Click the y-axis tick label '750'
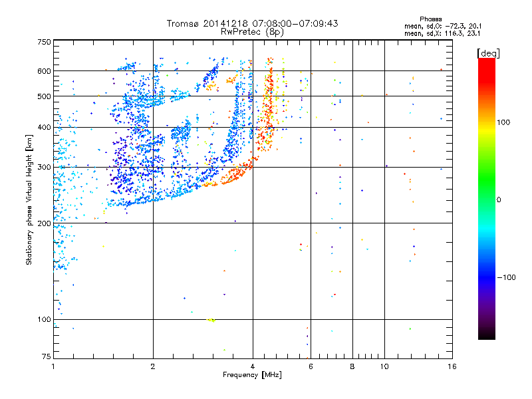Screen dimensions: 532x399 (x=44, y=42)
